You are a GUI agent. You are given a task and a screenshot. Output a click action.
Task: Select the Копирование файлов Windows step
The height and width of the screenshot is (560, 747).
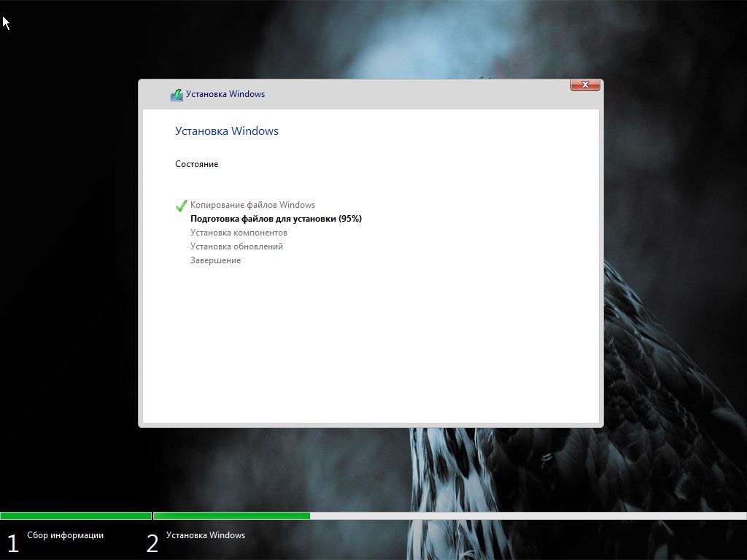tap(252, 205)
